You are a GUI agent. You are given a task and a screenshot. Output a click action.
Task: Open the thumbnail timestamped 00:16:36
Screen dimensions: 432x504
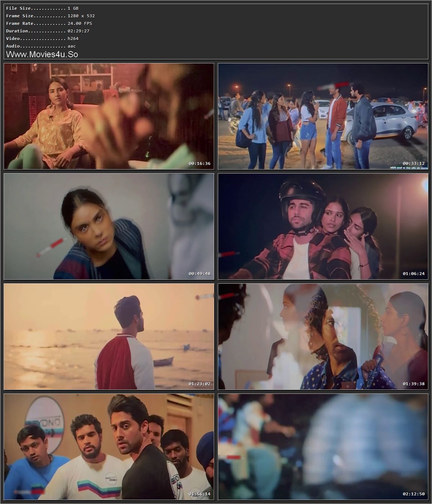tap(109, 116)
